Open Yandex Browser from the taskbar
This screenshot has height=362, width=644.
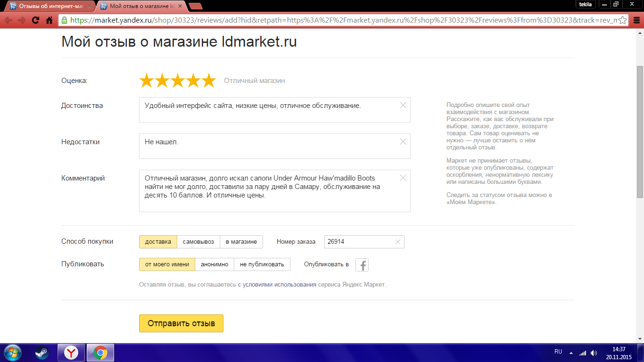tap(71, 353)
